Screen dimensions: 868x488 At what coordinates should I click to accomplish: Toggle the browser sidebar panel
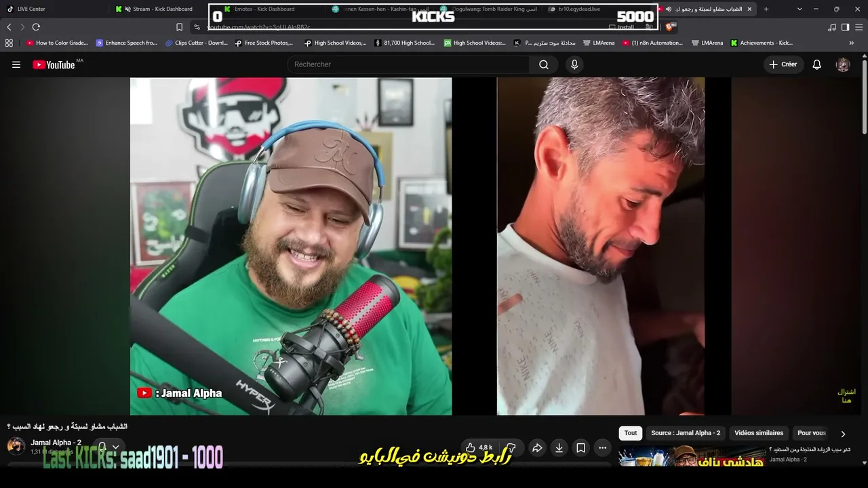pos(845,27)
